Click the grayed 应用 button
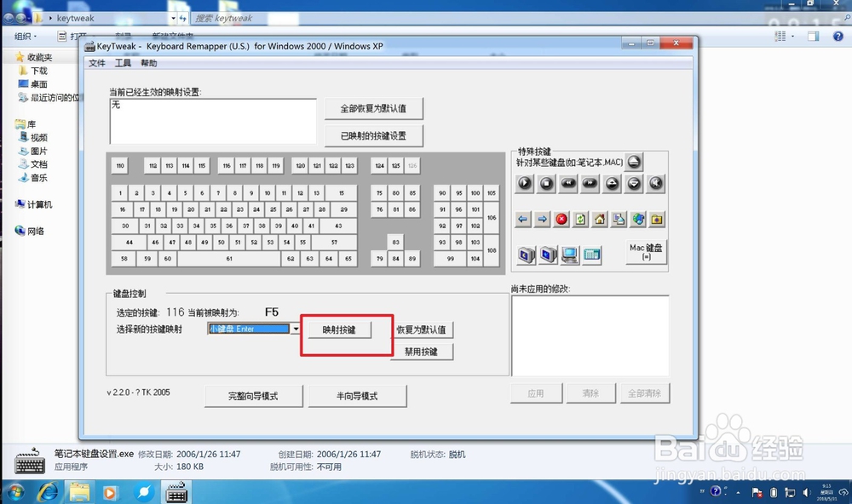The height and width of the screenshot is (504, 852). pyautogui.click(x=535, y=393)
